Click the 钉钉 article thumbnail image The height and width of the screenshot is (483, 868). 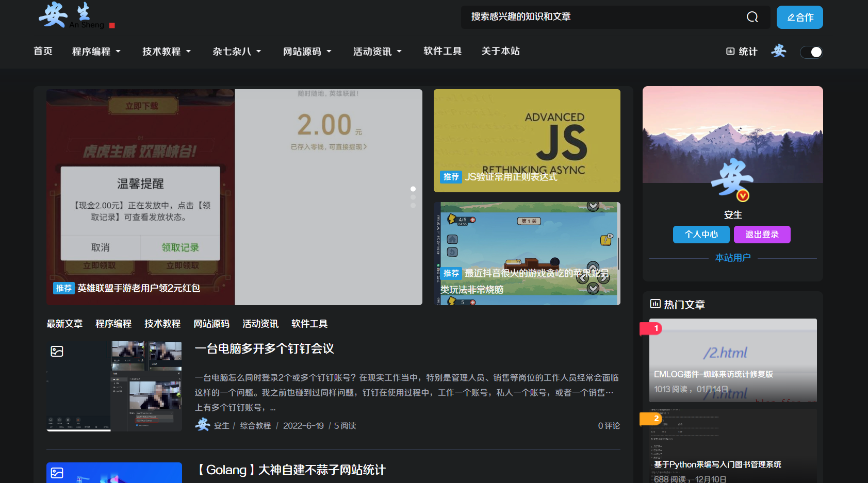click(x=114, y=386)
